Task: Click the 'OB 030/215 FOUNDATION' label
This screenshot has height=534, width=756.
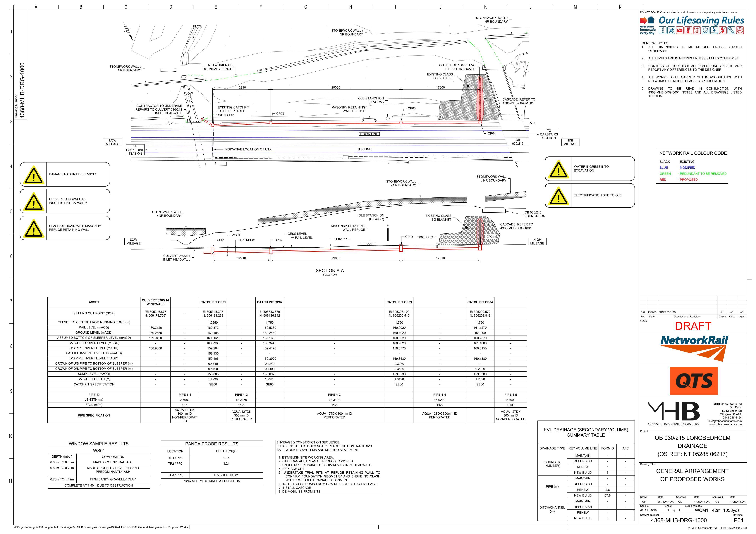Action: pyautogui.click(x=534, y=214)
